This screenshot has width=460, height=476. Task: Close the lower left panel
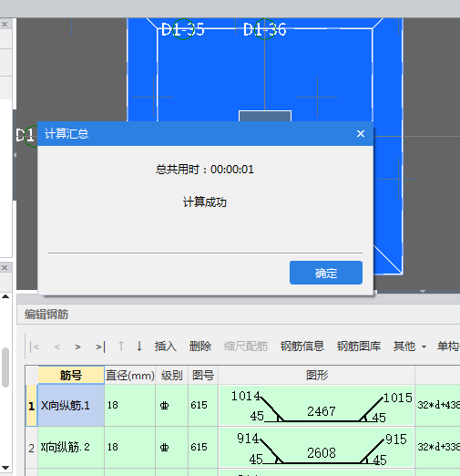(x=5, y=267)
